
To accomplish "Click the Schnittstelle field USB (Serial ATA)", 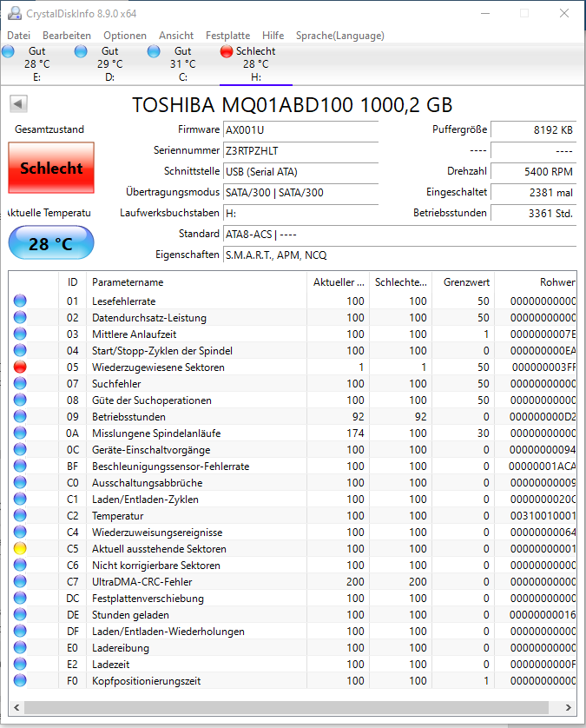I will click(x=300, y=172).
